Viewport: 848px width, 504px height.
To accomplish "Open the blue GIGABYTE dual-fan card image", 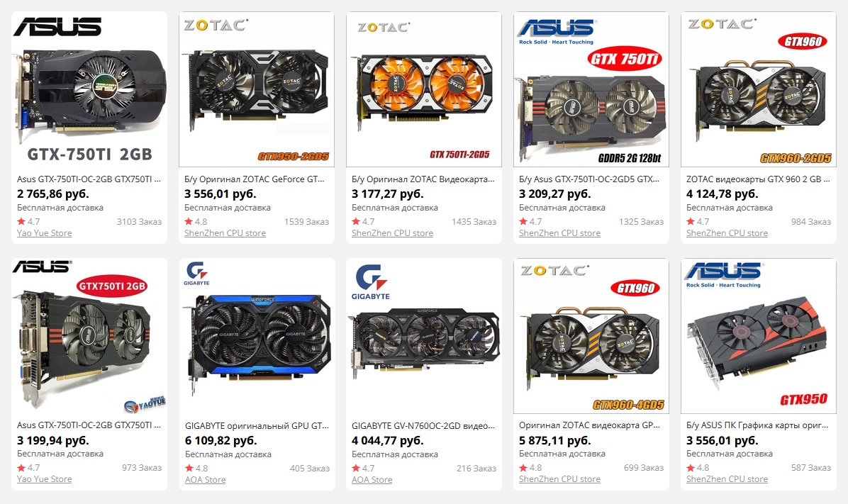I will click(x=257, y=336).
